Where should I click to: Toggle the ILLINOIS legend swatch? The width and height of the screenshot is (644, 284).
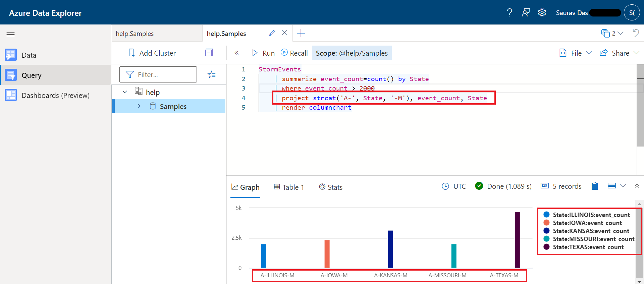[546, 215]
